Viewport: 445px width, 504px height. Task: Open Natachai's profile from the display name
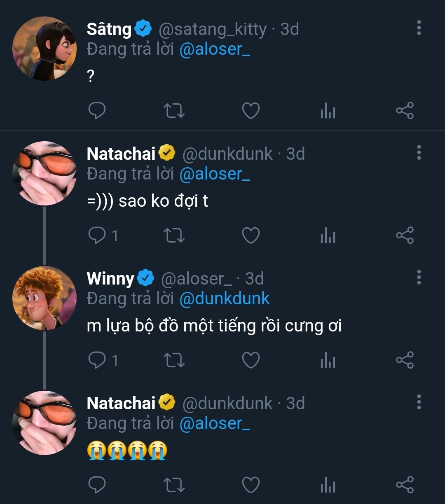(x=121, y=154)
